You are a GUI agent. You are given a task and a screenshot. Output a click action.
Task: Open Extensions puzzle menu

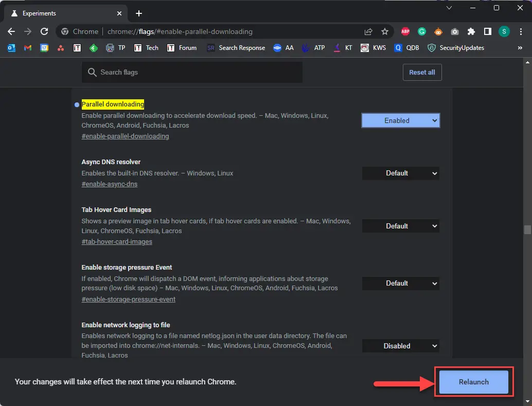[471, 31]
